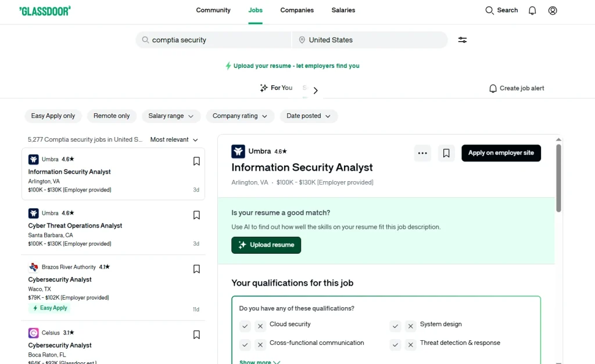
Task: Open the Cyber Threat Operations Analyst listing
Action: [x=113, y=228]
